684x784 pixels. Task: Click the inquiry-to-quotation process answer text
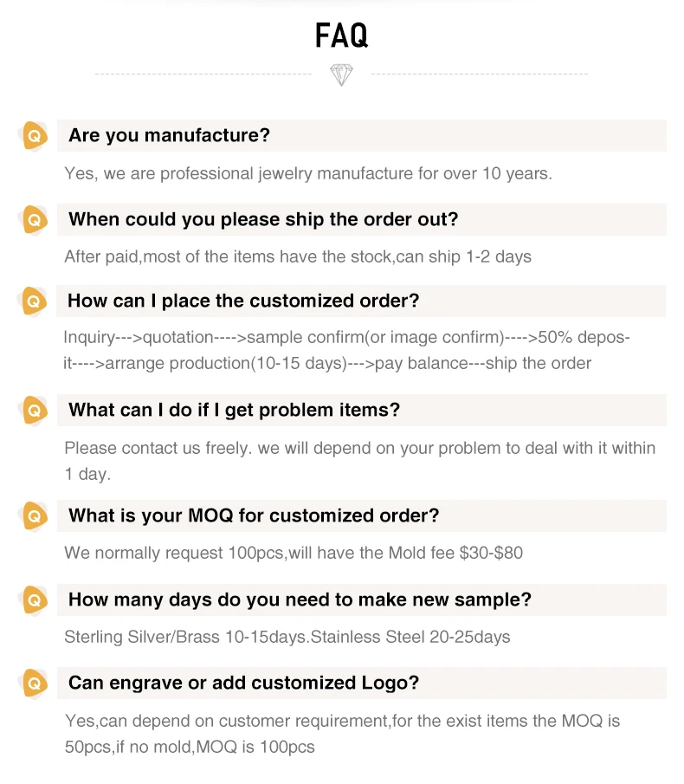(346, 350)
